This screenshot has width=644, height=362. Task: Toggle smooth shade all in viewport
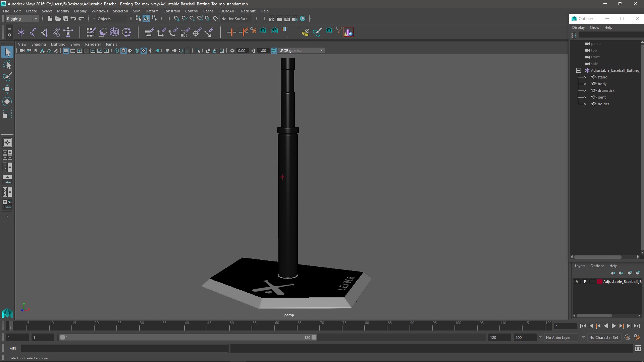click(123, 51)
